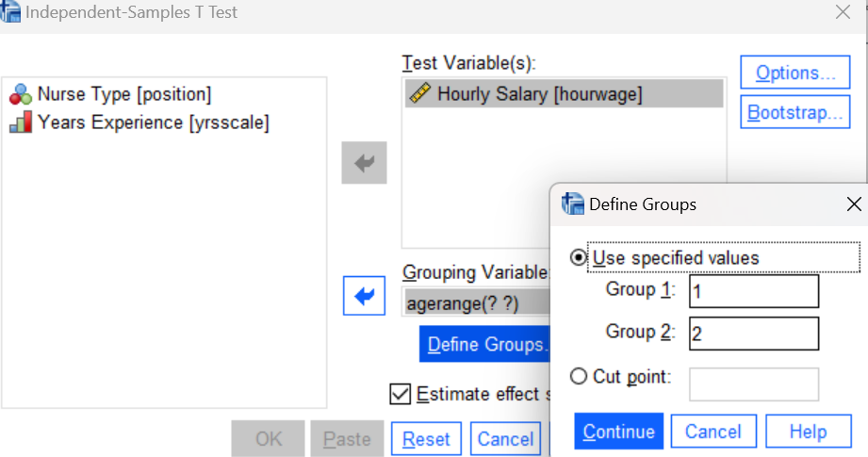Click the Hourly Salary ruler scale icon
The width and height of the screenshot is (868, 457).
(x=420, y=93)
